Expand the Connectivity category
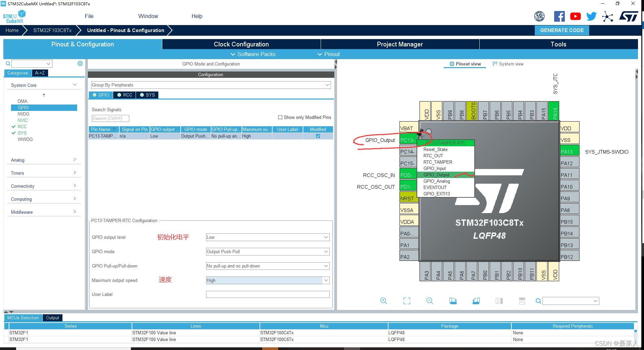 point(75,186)
